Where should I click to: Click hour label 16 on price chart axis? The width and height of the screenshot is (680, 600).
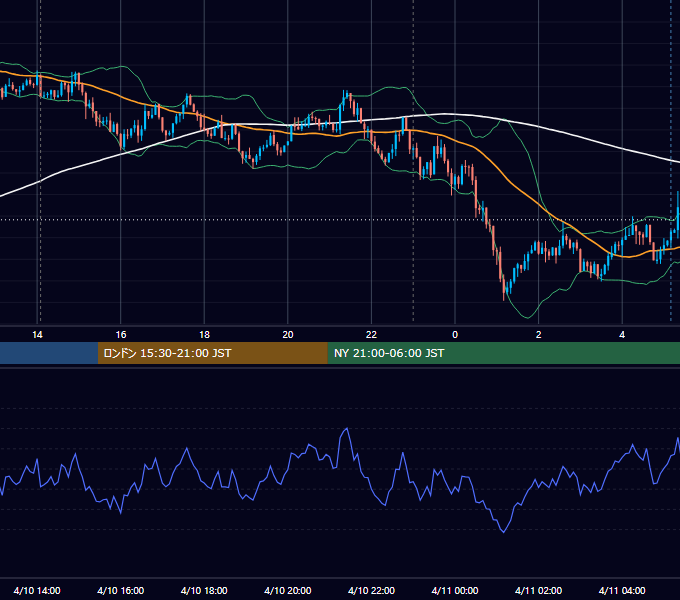pyautogui.click(x=121, y=334)
